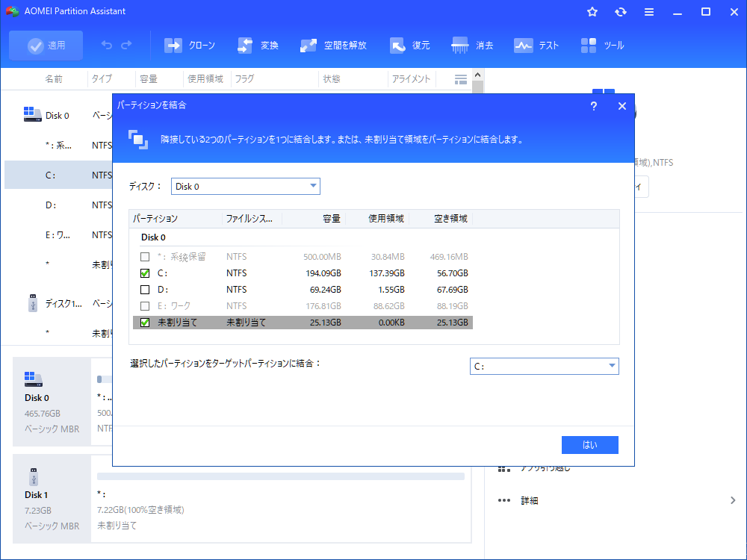Check the D: partition checkbox
This screenshot has height=560, width=747.
coord(145,290)
